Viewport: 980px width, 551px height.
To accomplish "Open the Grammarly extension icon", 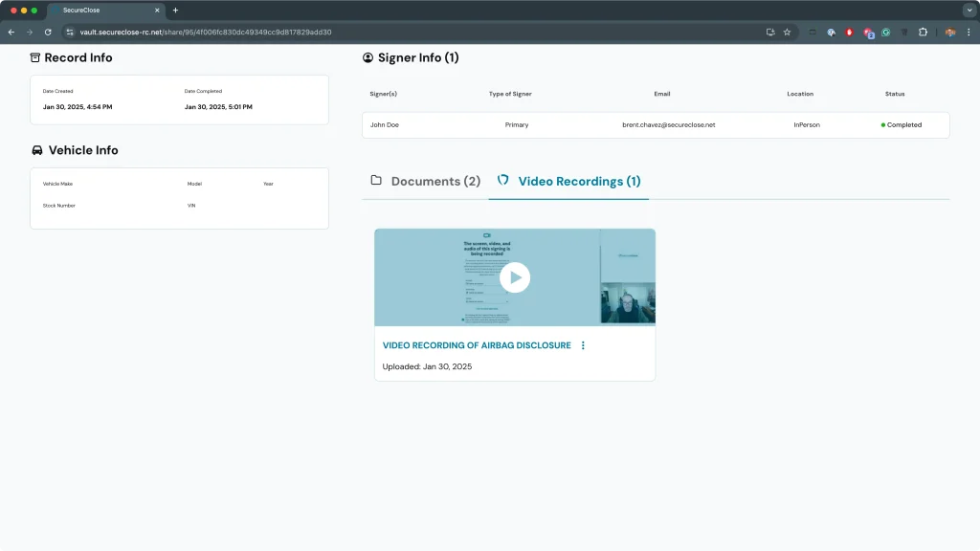I will pos(886,32).
